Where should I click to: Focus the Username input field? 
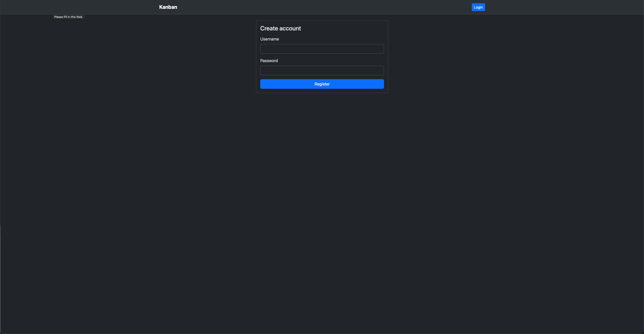pos(322,49)
